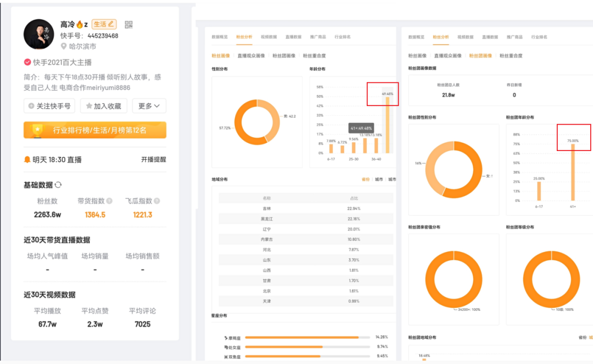
Task: Click the 41+ bar in 粉丝团年龄分布 chart
Action: click(573, 173)
